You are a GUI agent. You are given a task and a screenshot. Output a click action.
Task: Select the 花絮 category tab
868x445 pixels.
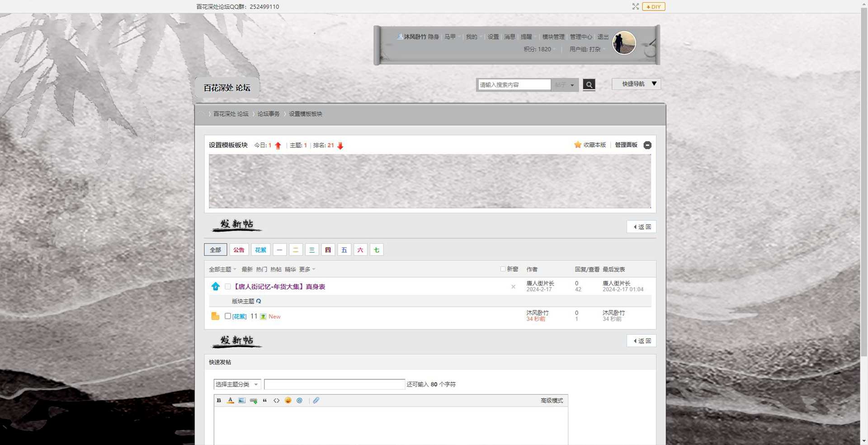pos(260,250)
